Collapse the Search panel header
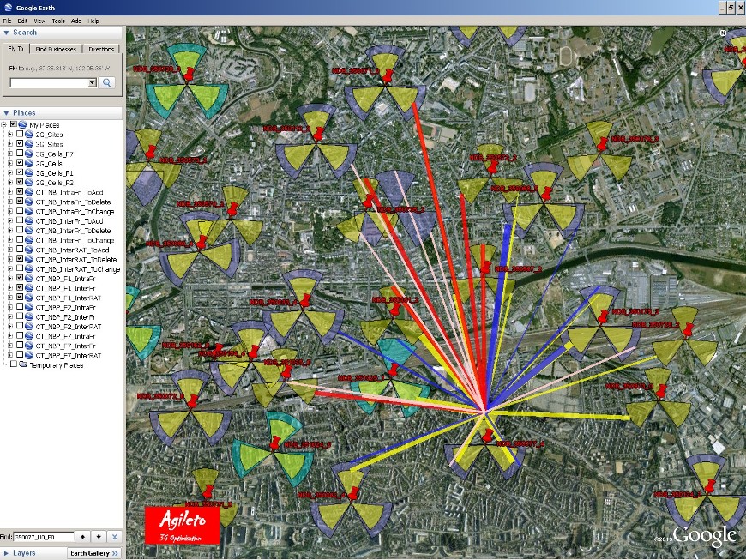Image resolution: width=746 pixels, height=560 pixels. (7, 33)
